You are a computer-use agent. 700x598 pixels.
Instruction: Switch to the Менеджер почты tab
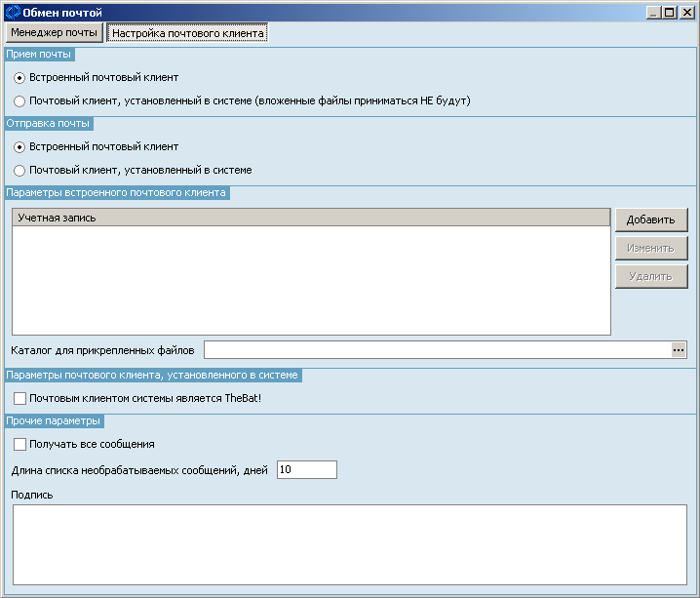(54, 32)
